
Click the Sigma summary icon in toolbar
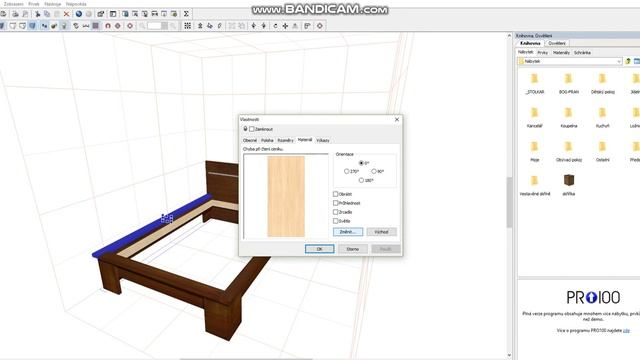[186, 14]
